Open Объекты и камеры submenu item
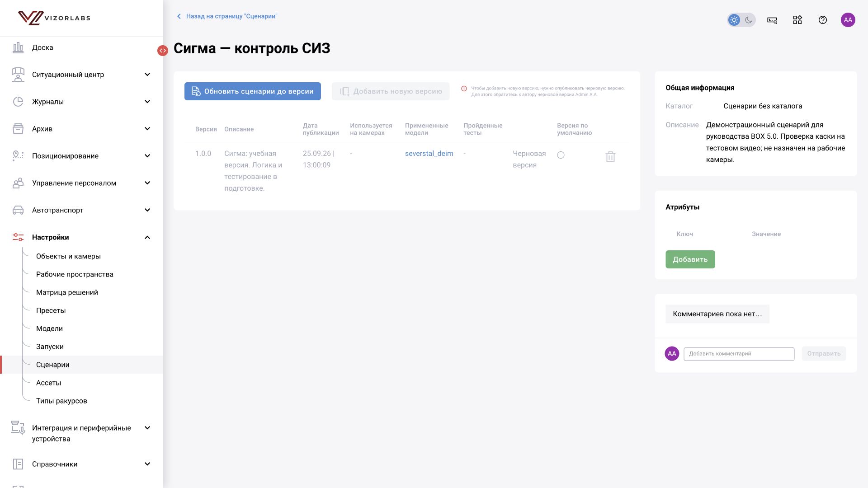Screen dimensions: 868x488 pyautogui.click(x=68, y=256)
